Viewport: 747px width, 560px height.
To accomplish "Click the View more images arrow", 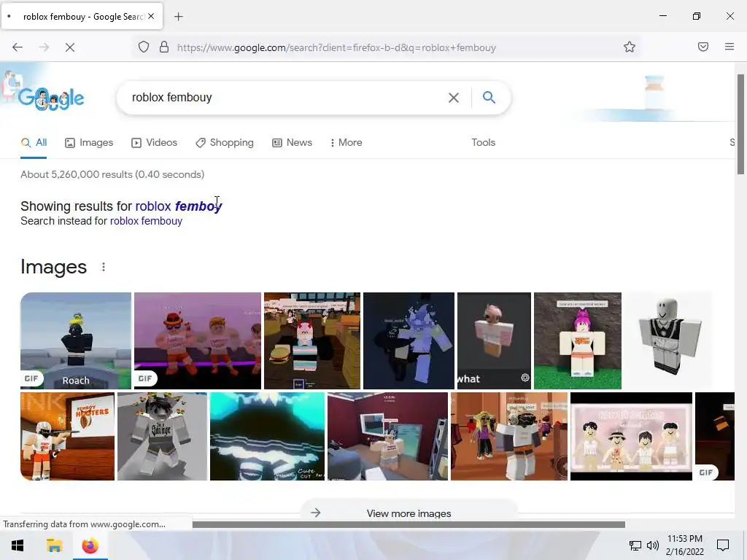I will pyautogui.click(x=315, y=513).
